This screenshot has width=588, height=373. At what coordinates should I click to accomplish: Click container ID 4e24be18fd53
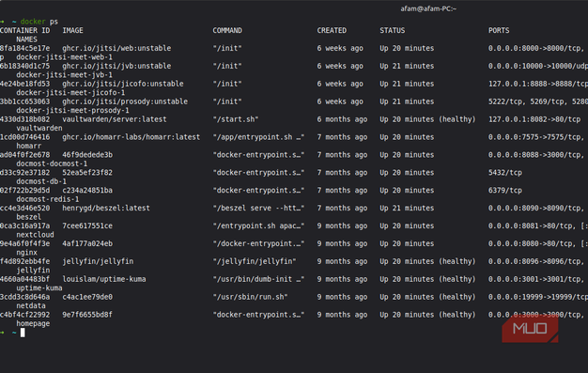(24, 84)
